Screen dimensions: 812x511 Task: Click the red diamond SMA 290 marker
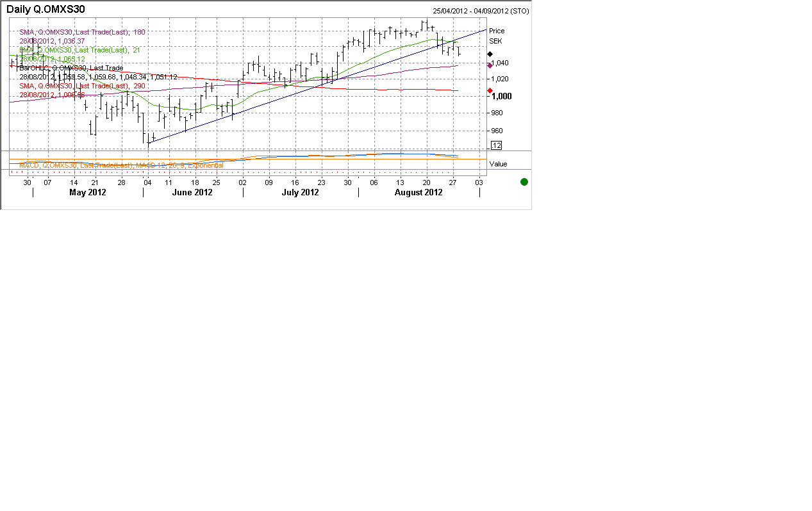[490, 90]
